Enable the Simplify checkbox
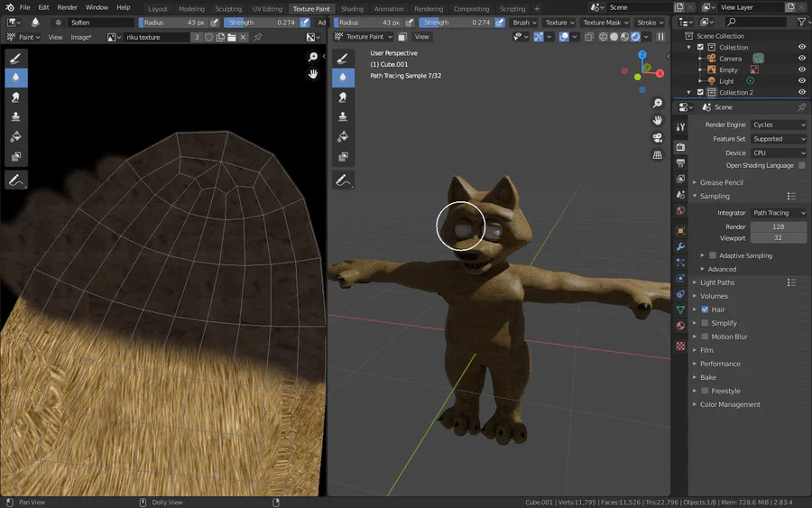 705,323
